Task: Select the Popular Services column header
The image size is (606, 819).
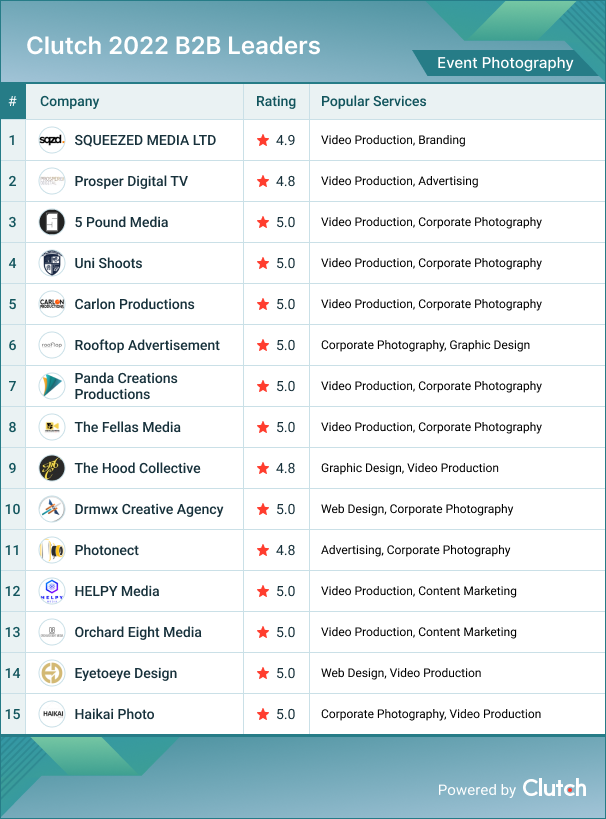Action: 373,101
